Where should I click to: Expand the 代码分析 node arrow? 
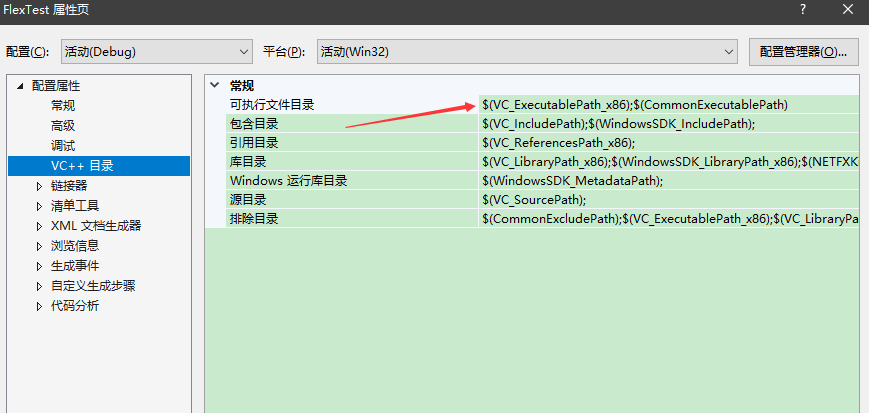click(40, 306)
